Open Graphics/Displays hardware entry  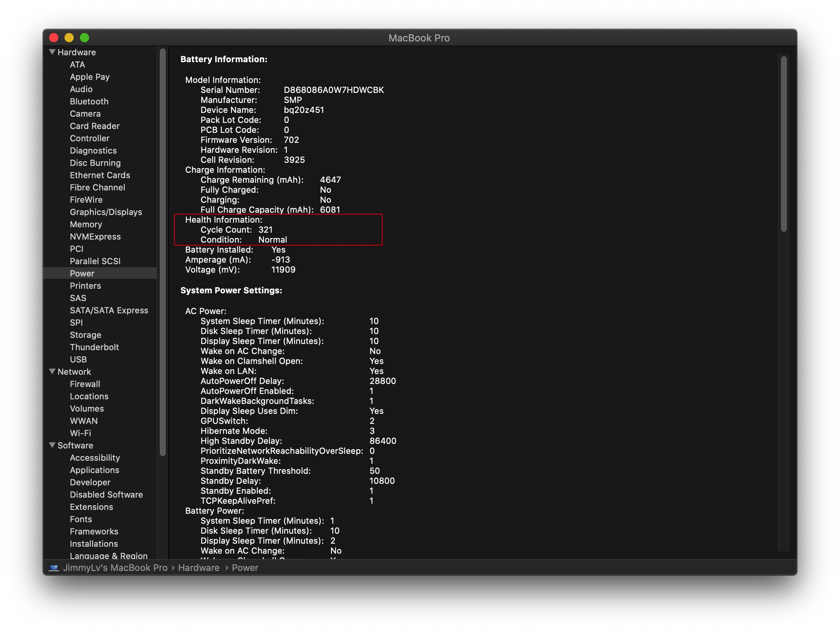[106, 212]
